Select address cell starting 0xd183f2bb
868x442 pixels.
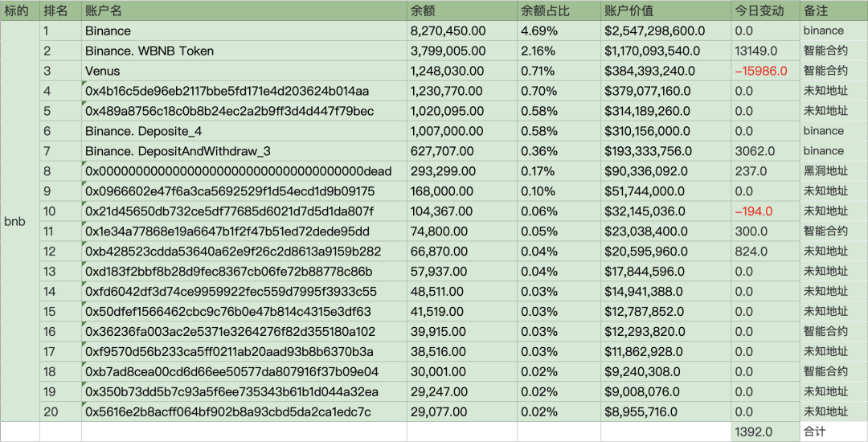tap(244, 272)
